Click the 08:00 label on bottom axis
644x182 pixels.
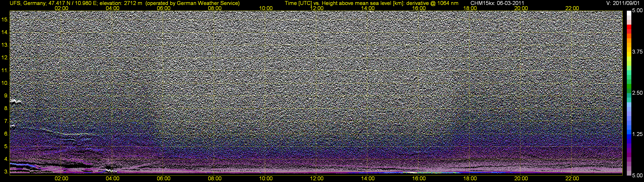click(214, 179)
